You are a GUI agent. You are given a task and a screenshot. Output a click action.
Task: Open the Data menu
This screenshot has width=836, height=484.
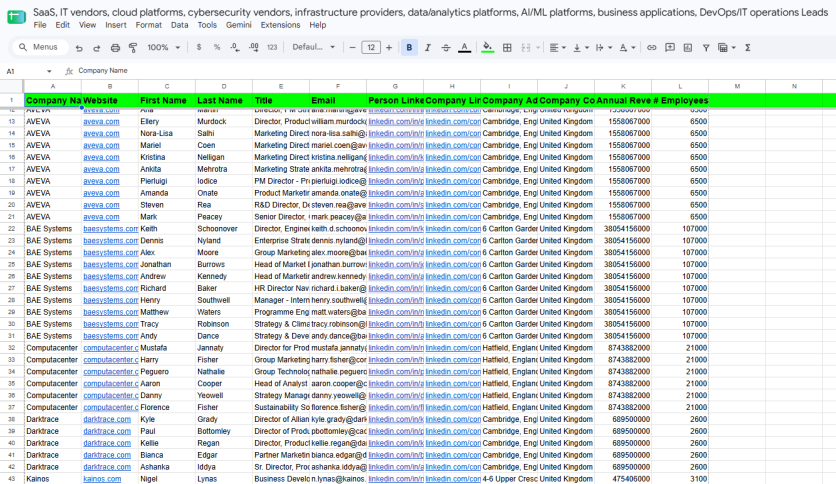pyautogui.click(x=179, y=25)
